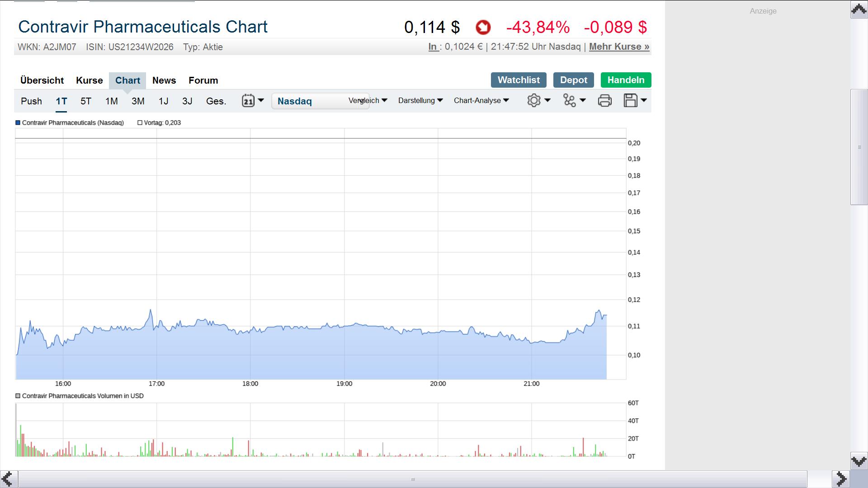
Task: Click the Nasdaq exchange selector field
Action: pos(307,101)
